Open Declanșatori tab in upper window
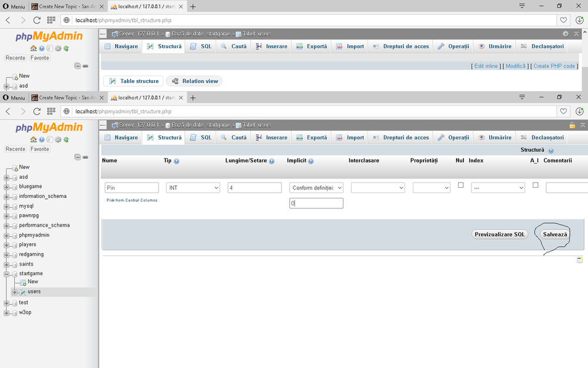Viewport: 588px width, 368px height. point(542,46)
